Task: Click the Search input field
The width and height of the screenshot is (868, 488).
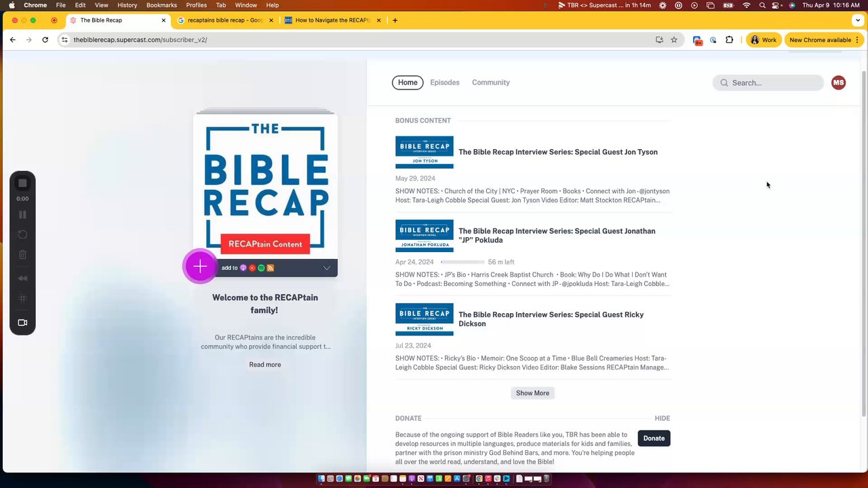Action: (x=768, y=83)
